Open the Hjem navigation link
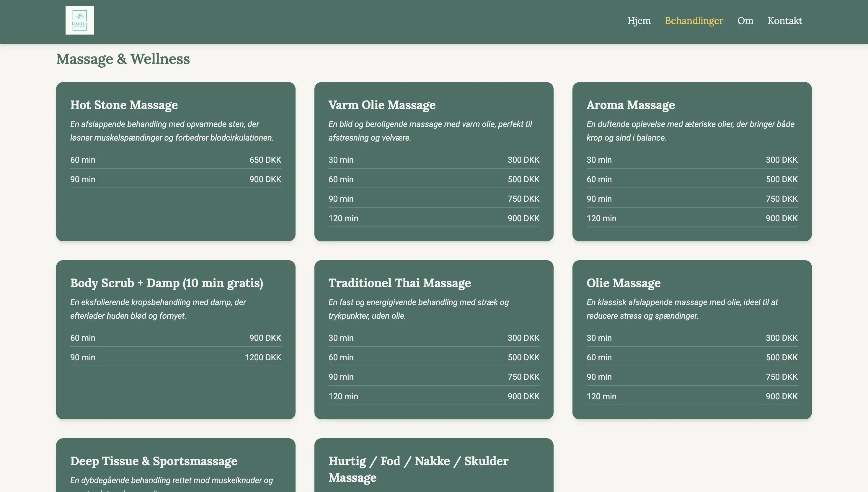 (639, 21)
